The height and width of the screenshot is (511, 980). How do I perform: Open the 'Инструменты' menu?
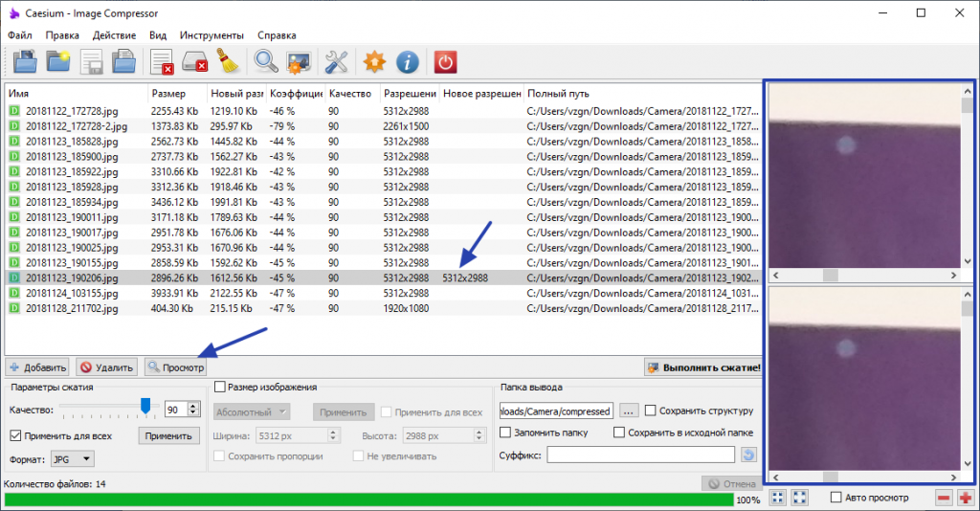[212, 35]
